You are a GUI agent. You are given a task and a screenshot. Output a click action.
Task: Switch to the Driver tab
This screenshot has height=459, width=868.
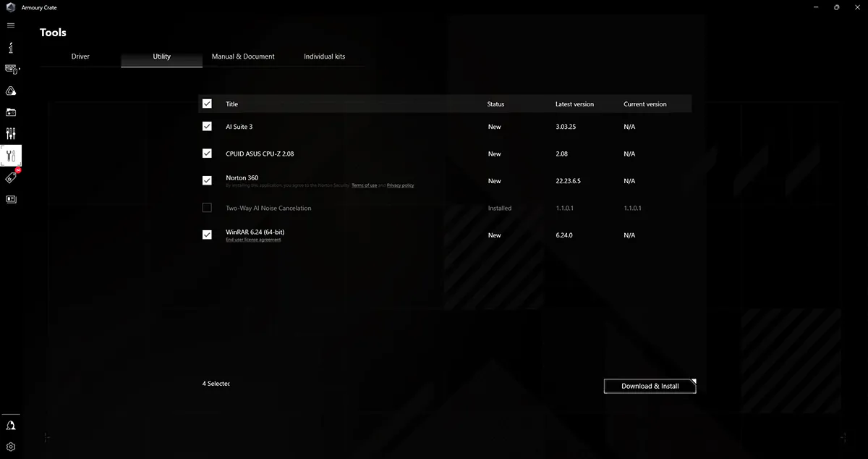(80, 56)
